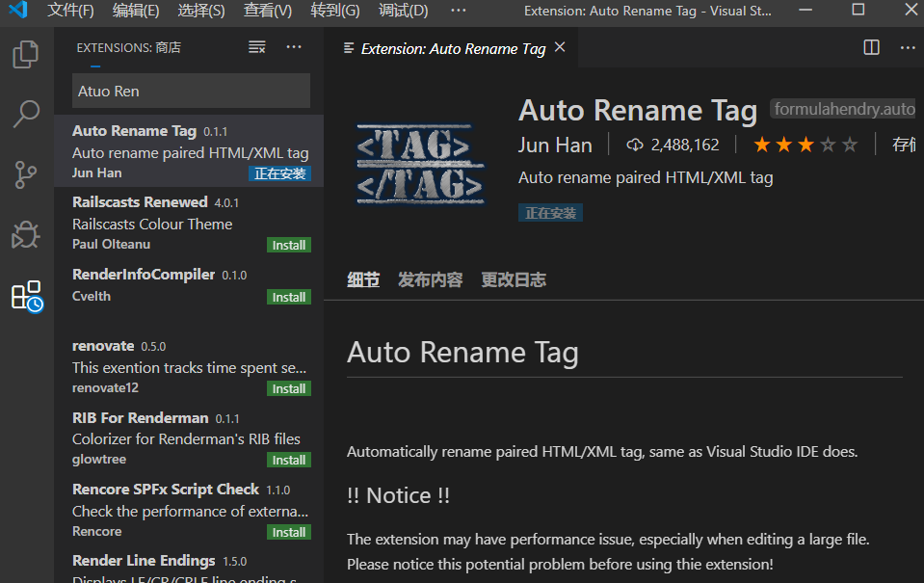Click the extension search input field
924x583 pixels.
(x=191, y=91)
